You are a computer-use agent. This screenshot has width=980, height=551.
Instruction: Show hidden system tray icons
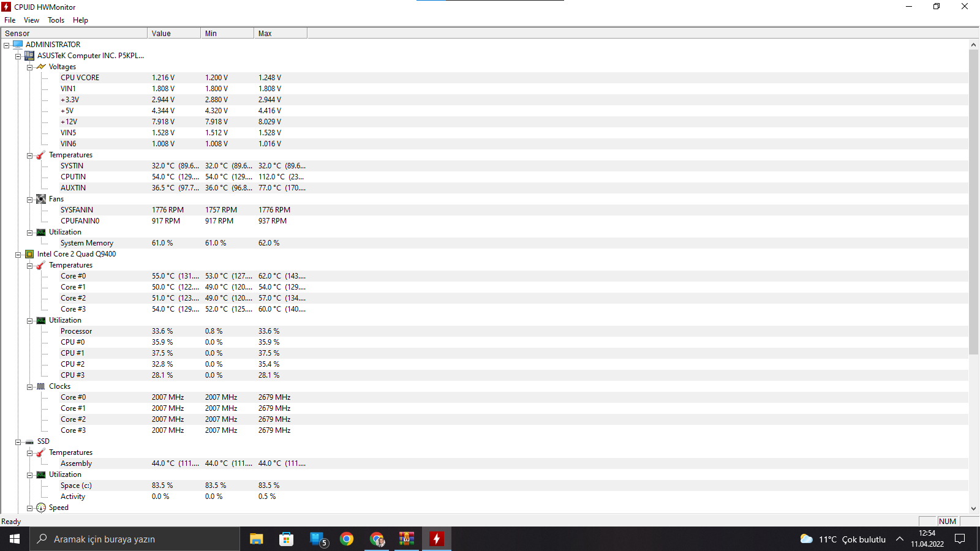[900, 539]
